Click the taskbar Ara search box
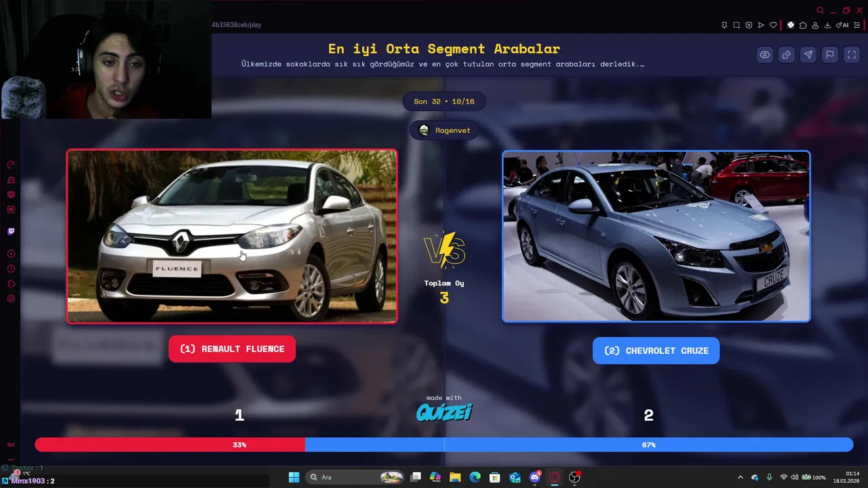The image size is (868, 488). [355, 477]
